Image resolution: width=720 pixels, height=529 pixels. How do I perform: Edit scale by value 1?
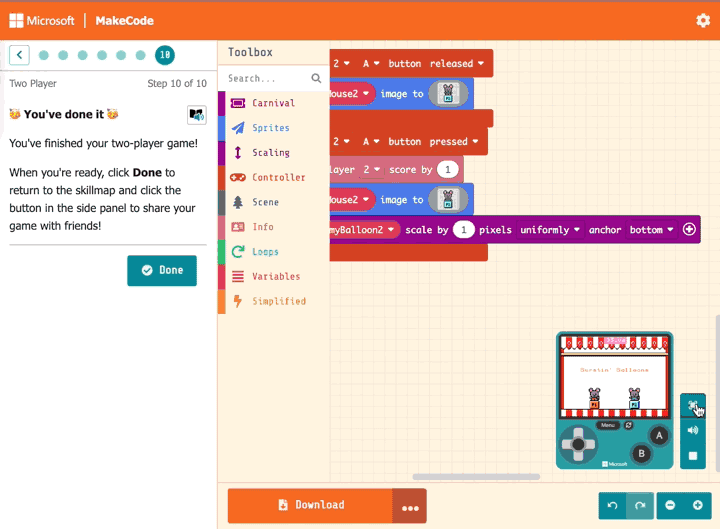tap(464, 230)
